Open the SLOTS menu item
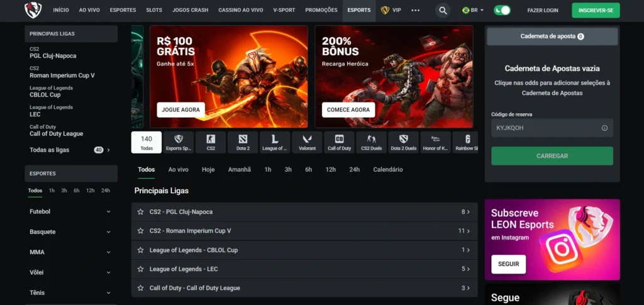 click(154, 10)
